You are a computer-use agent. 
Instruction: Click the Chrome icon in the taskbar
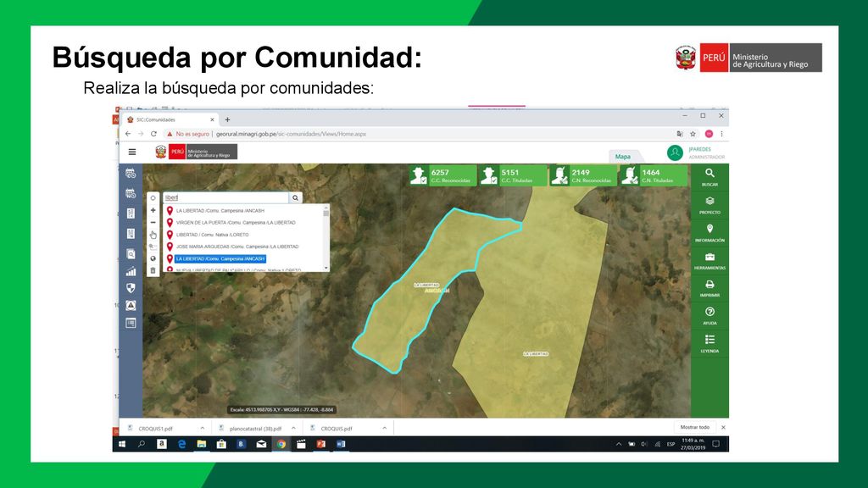click(281, 444)
